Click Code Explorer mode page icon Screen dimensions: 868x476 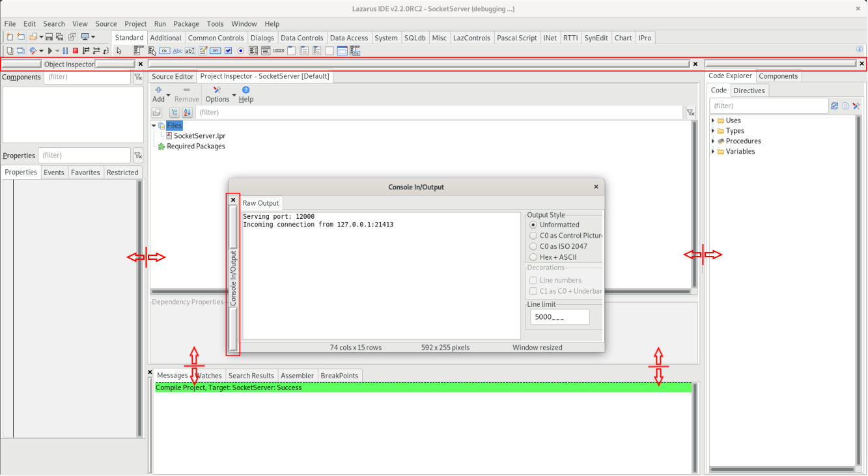tap(845, 105)
